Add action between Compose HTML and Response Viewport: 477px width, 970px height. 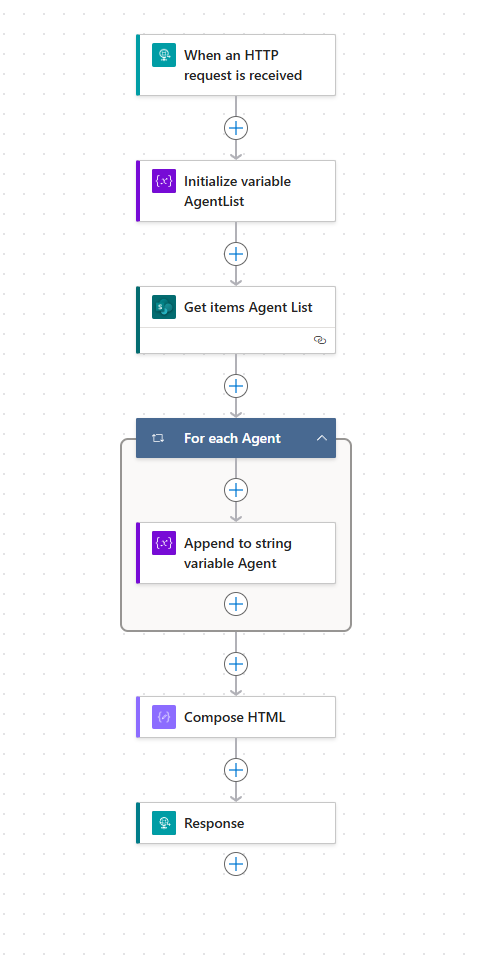(236, 770)
